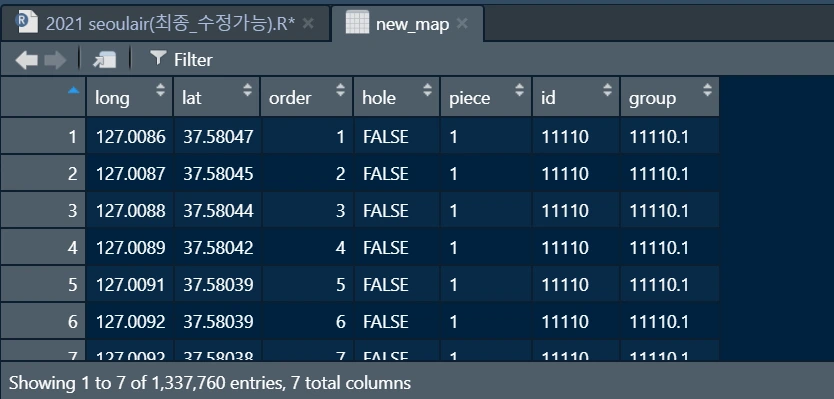Click long value 127.0089
Viewport: 834px width, 399px height.
[131, 248]
